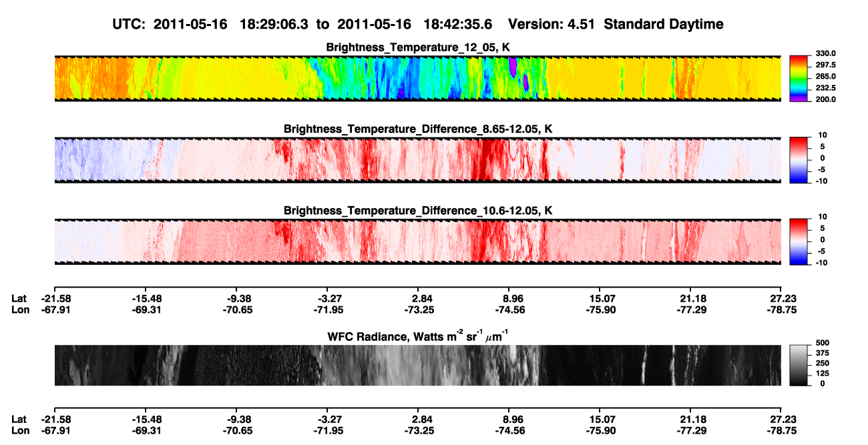Click longitude -71.95 on axis above WFC panel
Viewport: 868px width, 445px height.
(329, 310)
